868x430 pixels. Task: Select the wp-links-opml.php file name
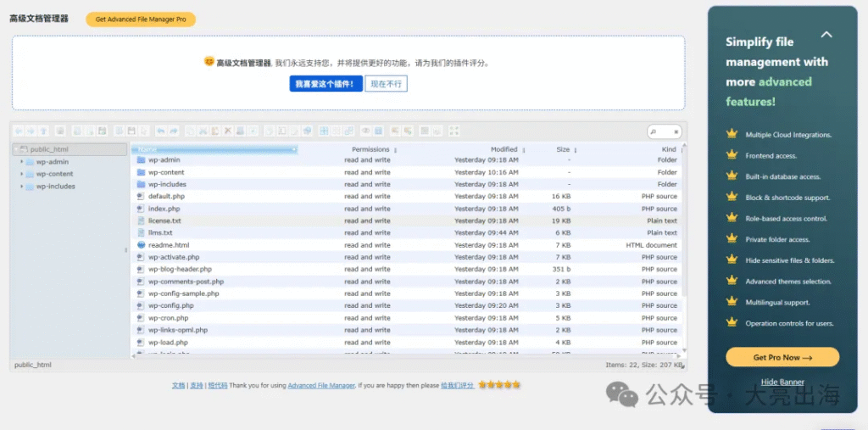[178, 330]
